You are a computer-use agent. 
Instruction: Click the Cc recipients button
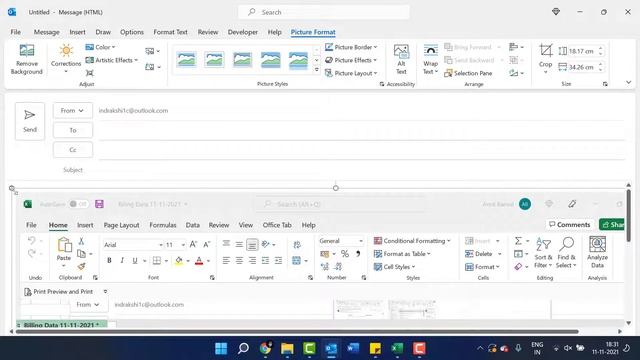click(x=73, y=150)
